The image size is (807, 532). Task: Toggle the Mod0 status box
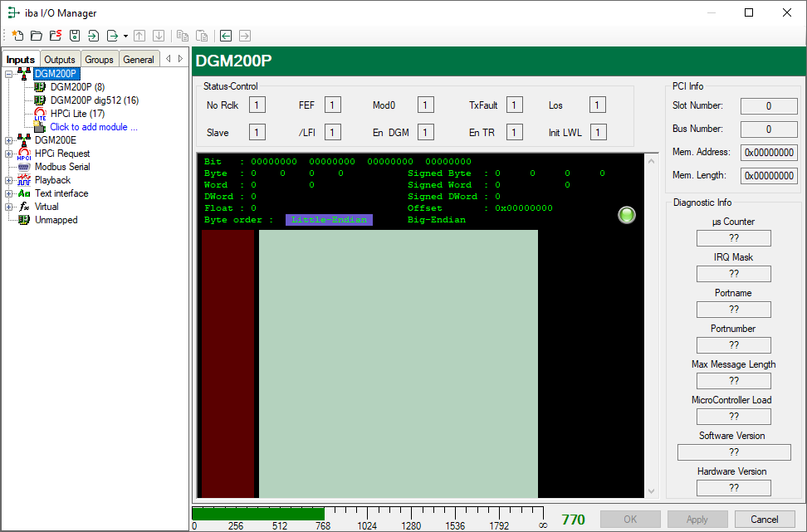[x=425, y=105]
